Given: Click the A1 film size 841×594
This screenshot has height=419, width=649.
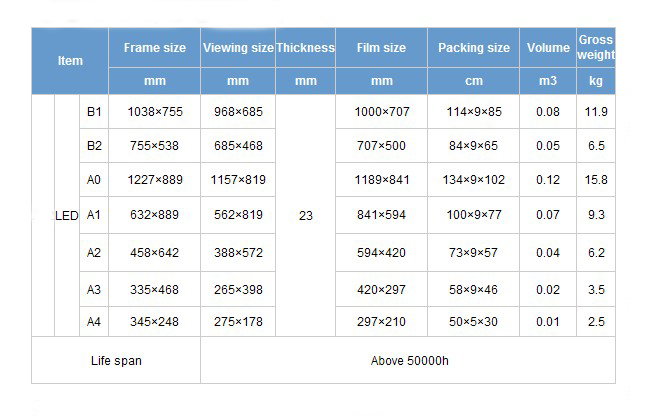Looking at the screenshot, I should (381, 214).
